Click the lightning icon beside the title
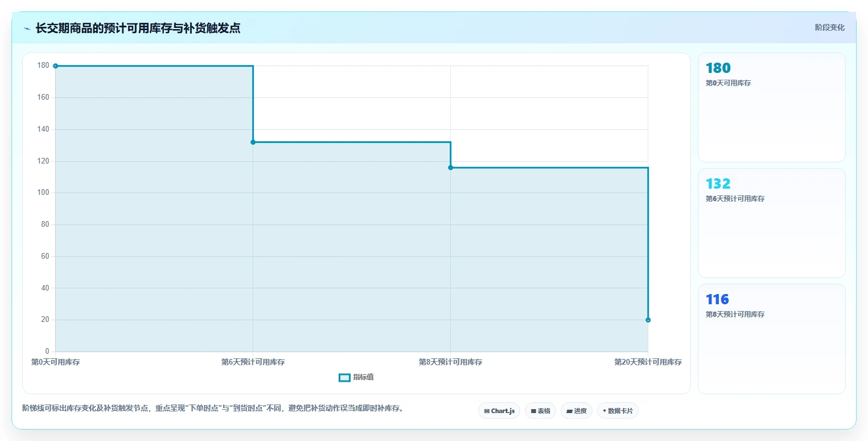This screenshot has width=868, height=441. coord(27,28)
